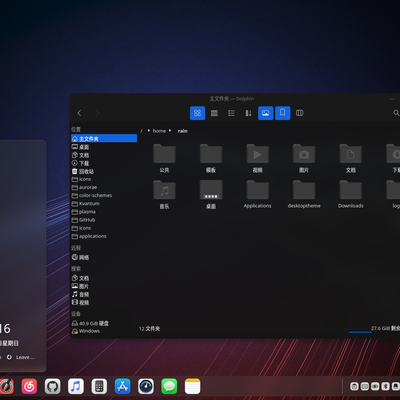400x400 pixels.
Task: Open 桌面 in the places sidebar
Action: point(104,147)
